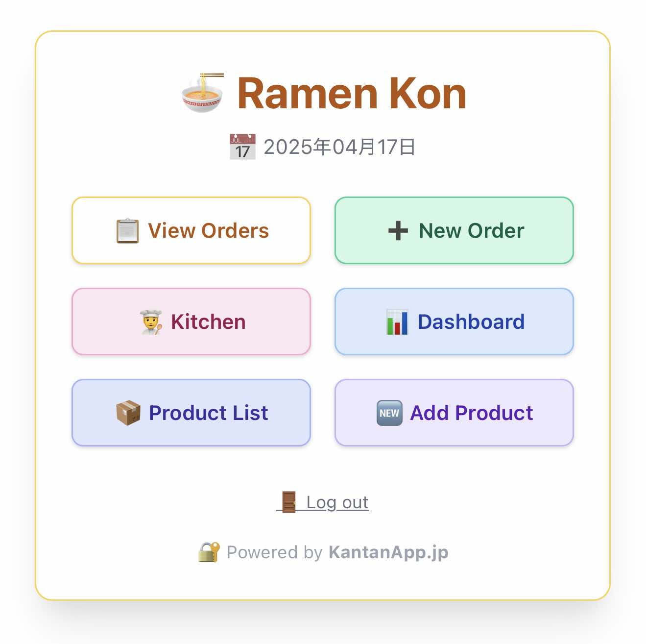646x644 pixels.
Task: Click the clipboard icon on View Orders
Action: pos(127,231)
